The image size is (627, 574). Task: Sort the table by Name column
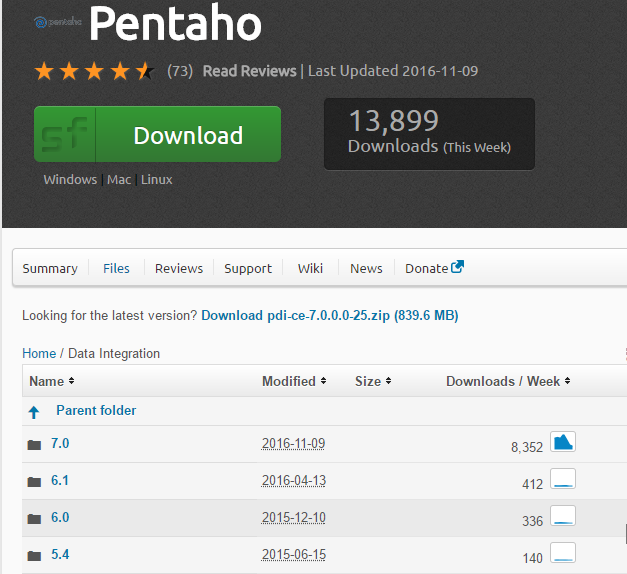(x=52, y=381)
